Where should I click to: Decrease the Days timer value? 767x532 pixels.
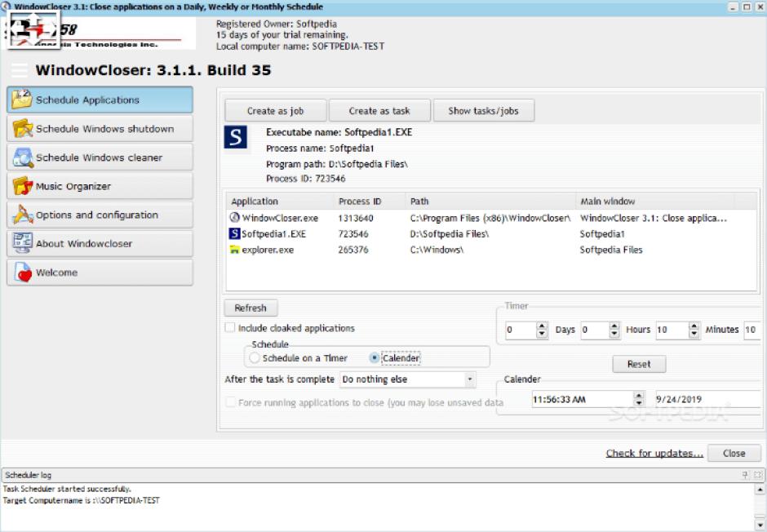tap(542, 334)
